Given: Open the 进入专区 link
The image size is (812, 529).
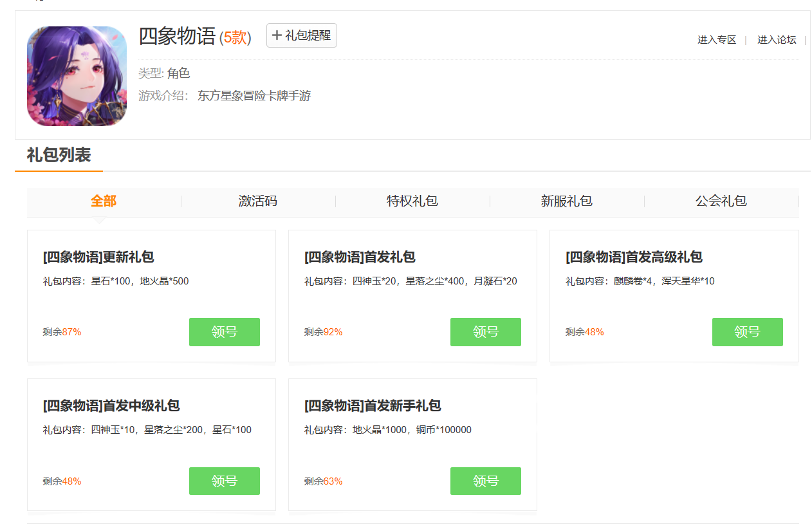Looking at the screenshot, I should coord(716,40).
